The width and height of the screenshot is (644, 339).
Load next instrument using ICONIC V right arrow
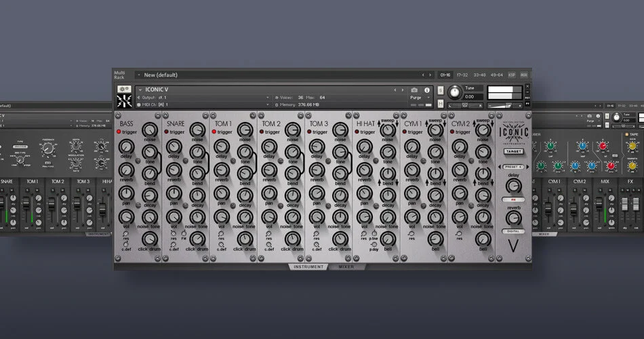click(x=403, y=90)
